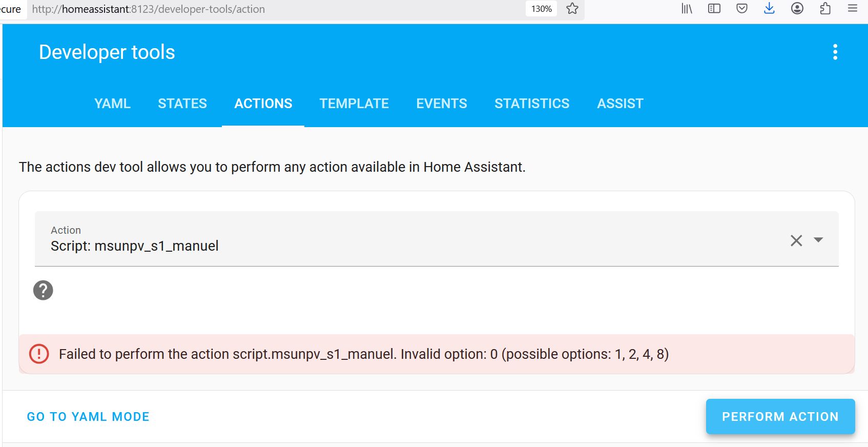The height and width of the screenshot is (447, 868).
Task: Open the Firefox hamburger application menu
Action: 853,9
